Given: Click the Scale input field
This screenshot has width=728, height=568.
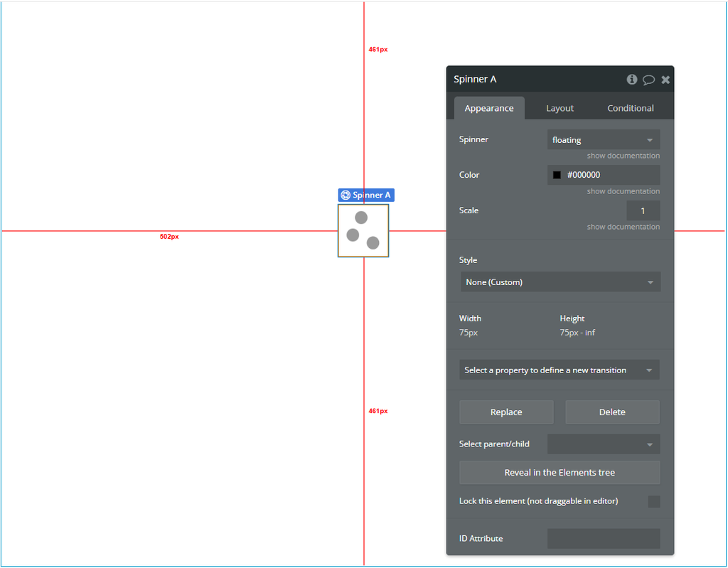Looking at the screenshot, I should click(x=643, y=211).
